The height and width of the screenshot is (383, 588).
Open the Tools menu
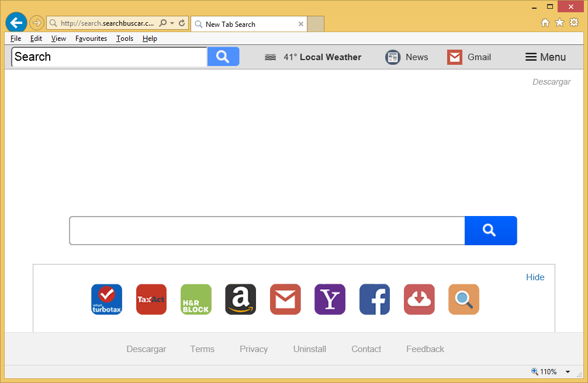tap(124, 39)
